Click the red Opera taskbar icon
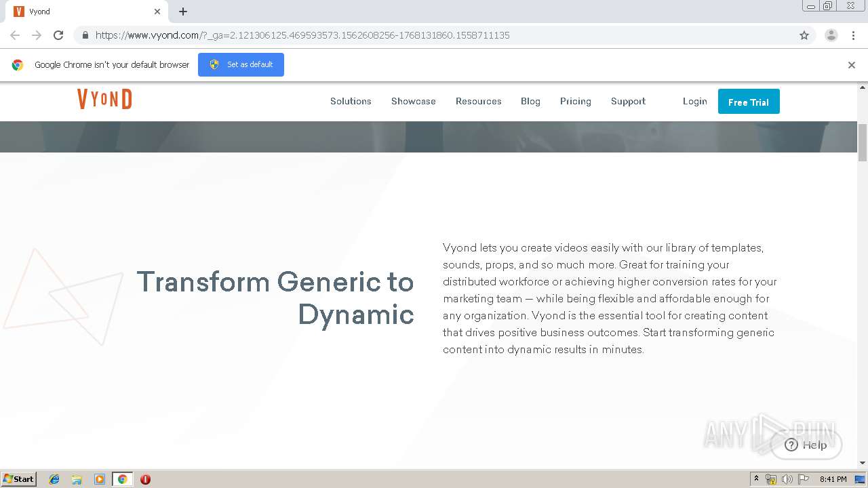This screenshot has height=488, width=868. point(145,479)
